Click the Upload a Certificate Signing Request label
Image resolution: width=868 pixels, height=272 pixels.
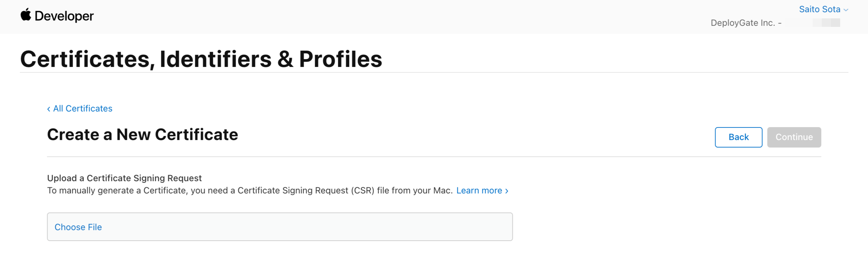pos(124,178)
